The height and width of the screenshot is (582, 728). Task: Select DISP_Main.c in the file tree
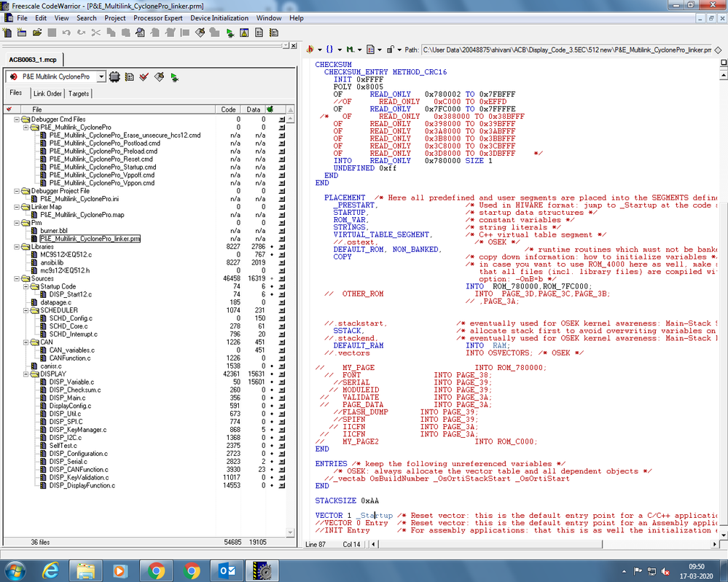[67, 398]
